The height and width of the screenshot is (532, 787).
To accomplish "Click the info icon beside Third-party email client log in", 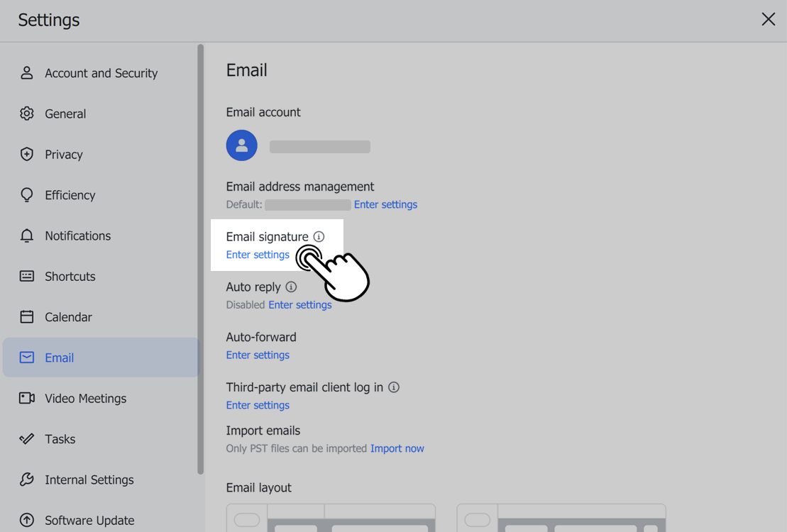I will tap(394, 387).
